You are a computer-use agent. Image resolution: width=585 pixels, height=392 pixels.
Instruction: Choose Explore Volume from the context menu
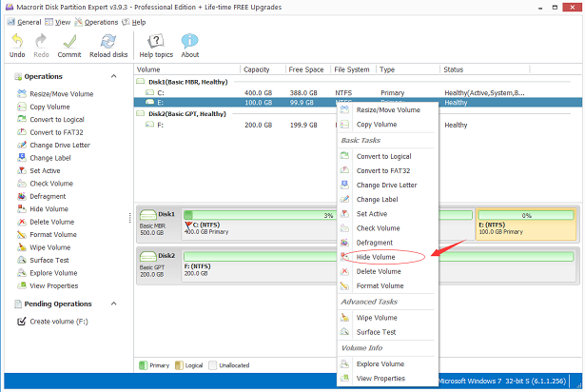click(x=387, y=364)
